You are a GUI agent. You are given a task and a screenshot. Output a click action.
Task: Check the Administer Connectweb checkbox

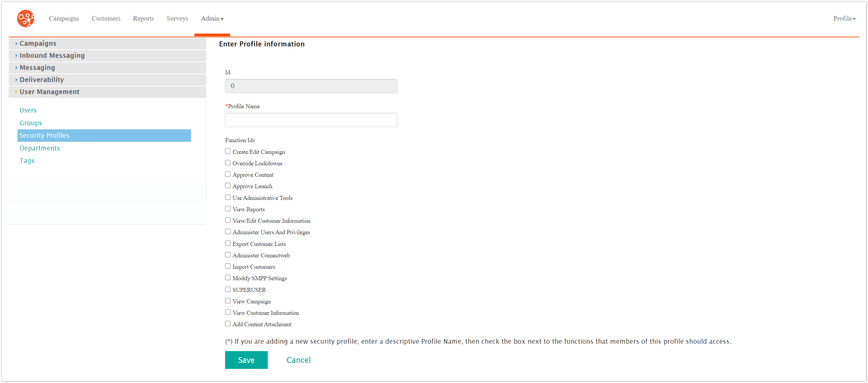tap(228, 255)
